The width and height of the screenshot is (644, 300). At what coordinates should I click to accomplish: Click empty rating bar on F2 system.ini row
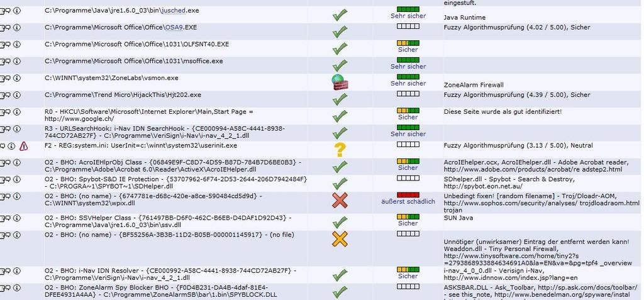click(408, 144)
